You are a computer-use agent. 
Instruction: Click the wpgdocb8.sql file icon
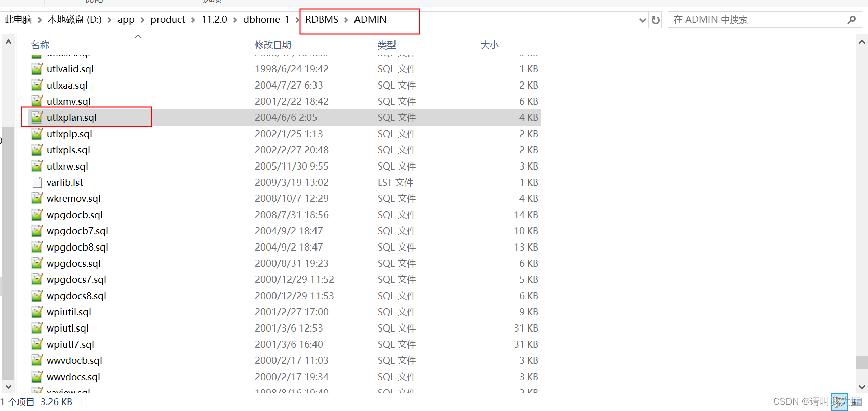point(37,247)
